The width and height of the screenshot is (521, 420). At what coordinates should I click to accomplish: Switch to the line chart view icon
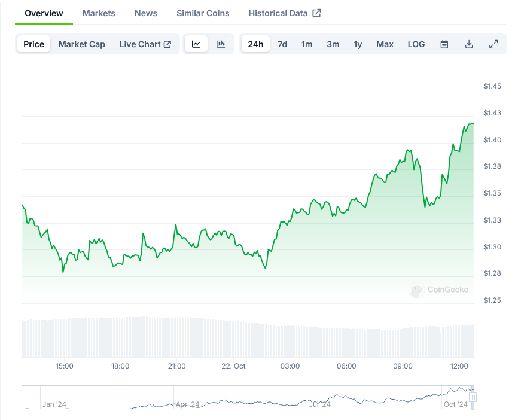click(196, 44)
